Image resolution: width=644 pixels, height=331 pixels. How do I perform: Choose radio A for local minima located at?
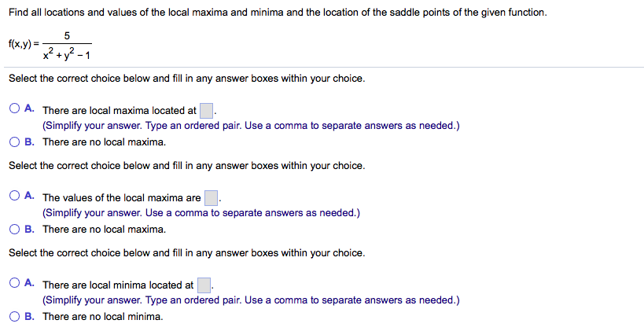pos(14,283)
